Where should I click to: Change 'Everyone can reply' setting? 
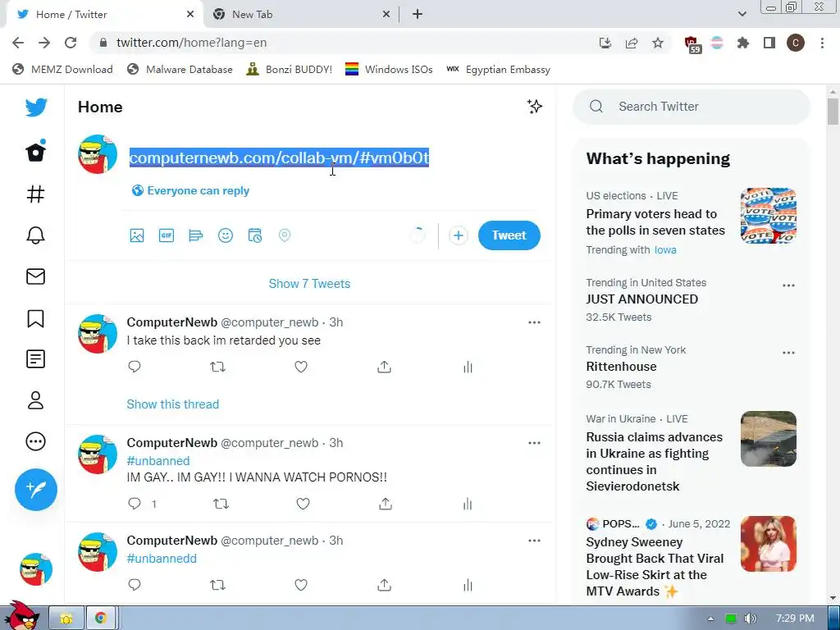click(190, 190)
